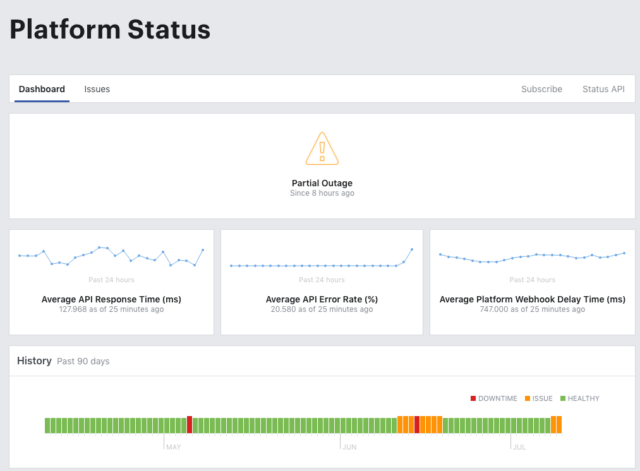Select the red downtime bar among June orange bars
Image resolution: width=640 pixels, height=471 pixels.
click(x=417, y=424)
